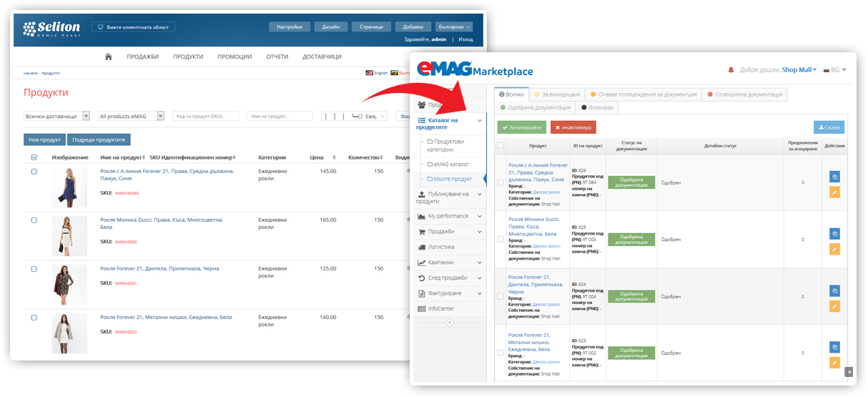Open the ПРОМОЦИИ menu item
Screen dimensions: 868x397
pyautogui.click(x=235, y=57)
